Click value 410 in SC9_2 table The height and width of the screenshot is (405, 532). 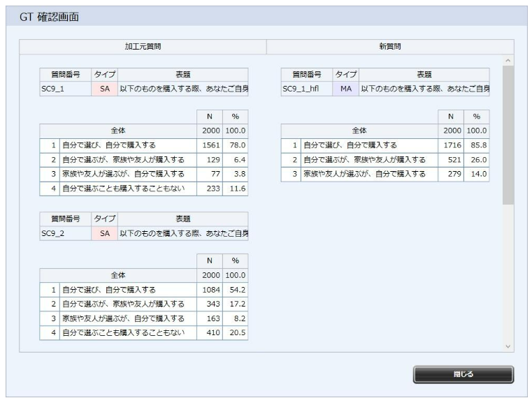pyautogui.click(x=210, y=333)
